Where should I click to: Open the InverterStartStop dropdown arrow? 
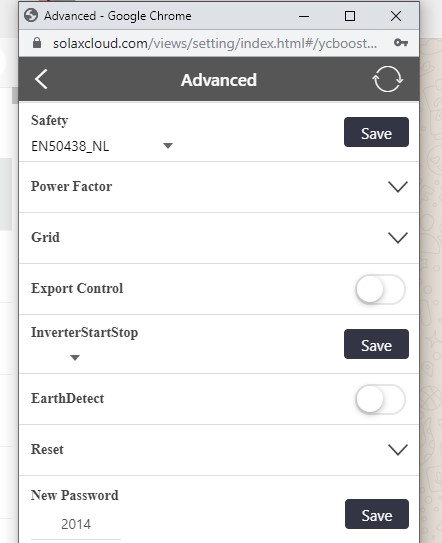(x=75, y=357)
